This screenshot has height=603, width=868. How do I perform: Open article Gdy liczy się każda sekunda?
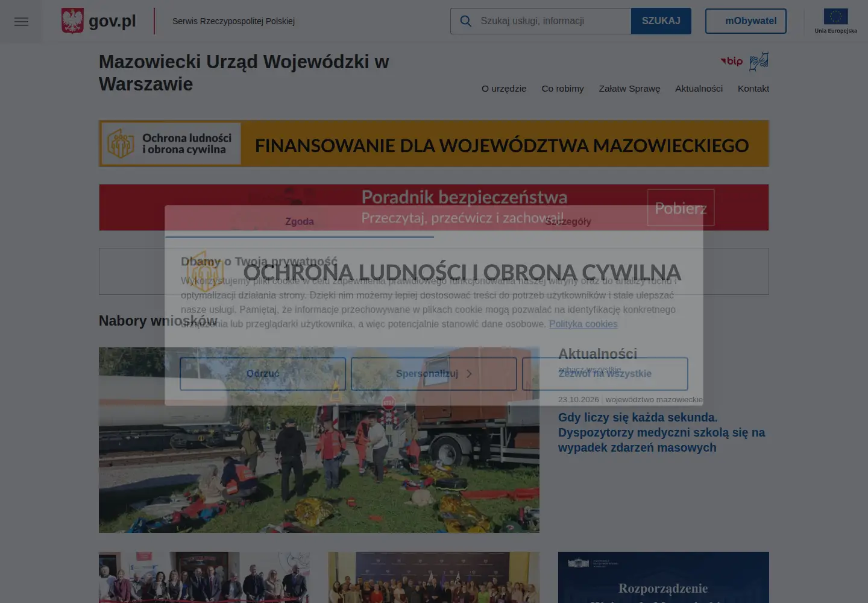661,432
